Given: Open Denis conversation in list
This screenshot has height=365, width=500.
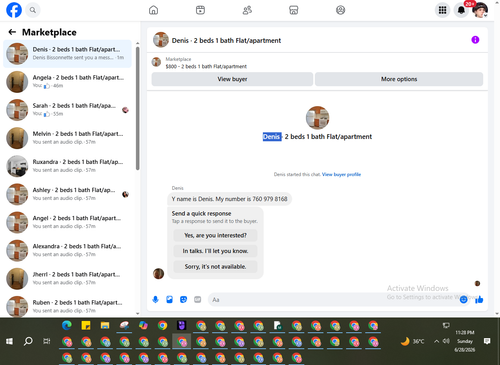Looking at the screenshot, I should coord(67,54).
